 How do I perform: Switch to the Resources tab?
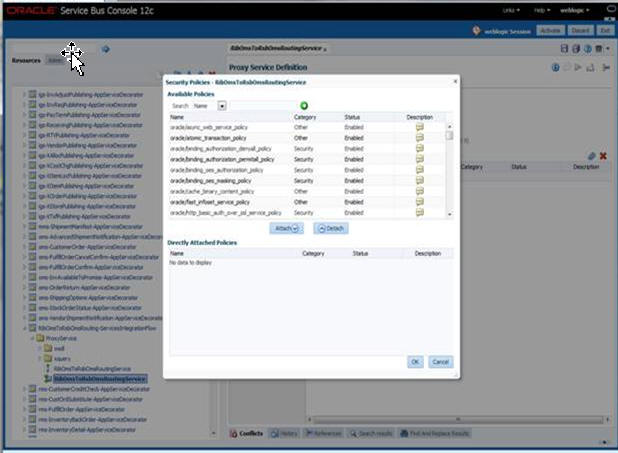(26, 60)
